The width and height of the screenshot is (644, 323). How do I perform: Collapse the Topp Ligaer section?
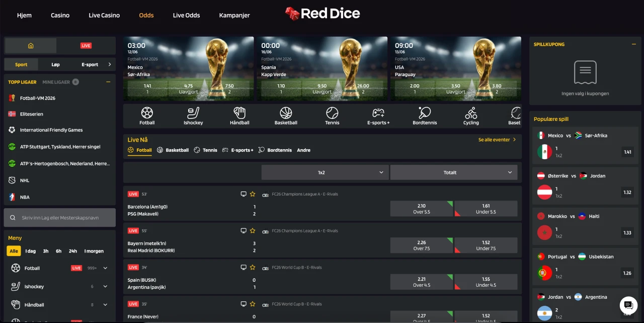click(x=108, y=82)
